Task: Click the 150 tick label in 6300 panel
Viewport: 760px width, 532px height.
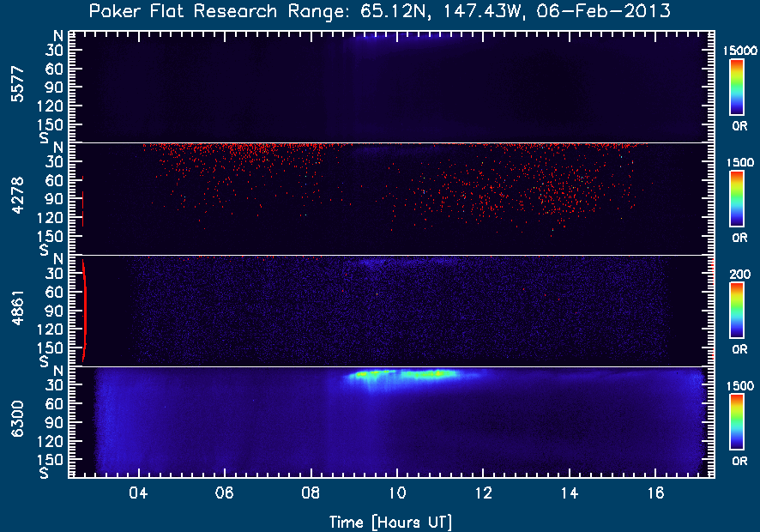Action: 49,459
